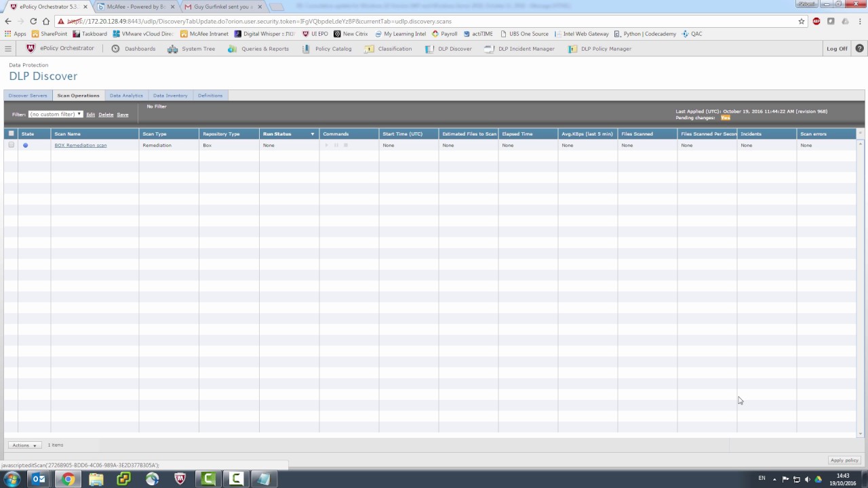Switch to the Definitions tab
Screen dimensions: 868x488
pos(210,96)
